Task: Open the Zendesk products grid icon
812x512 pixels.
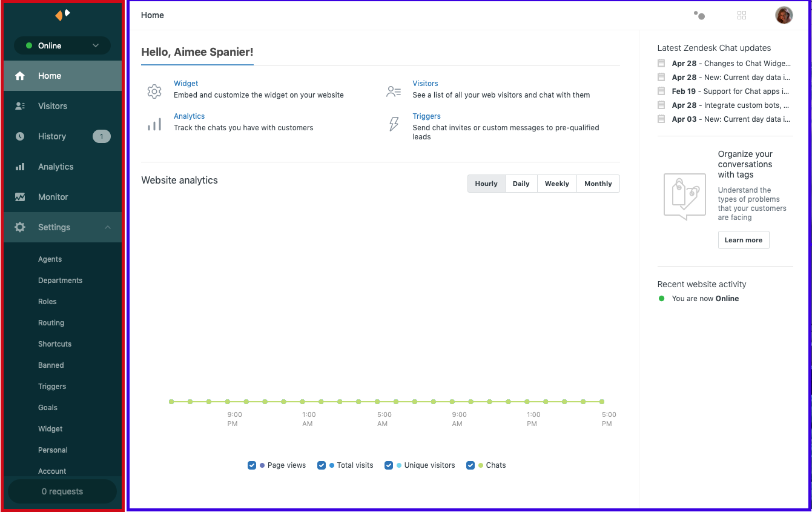Action: 742,15
